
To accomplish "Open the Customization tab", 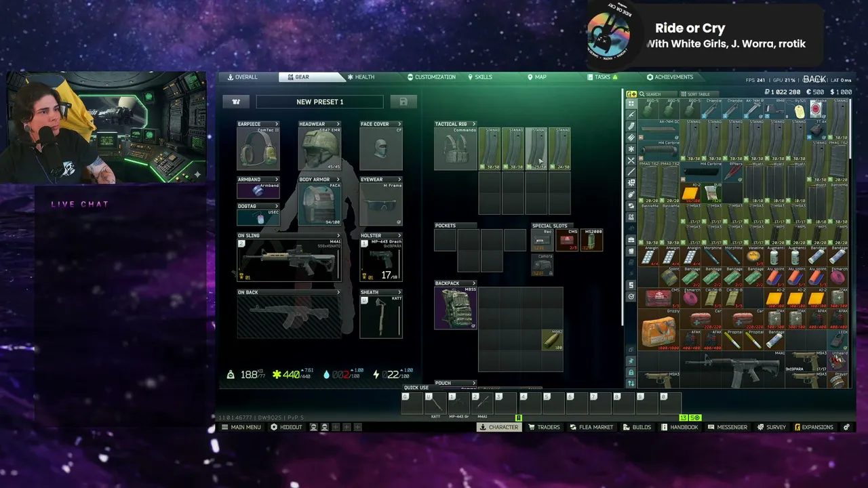I will click(431, 77).
